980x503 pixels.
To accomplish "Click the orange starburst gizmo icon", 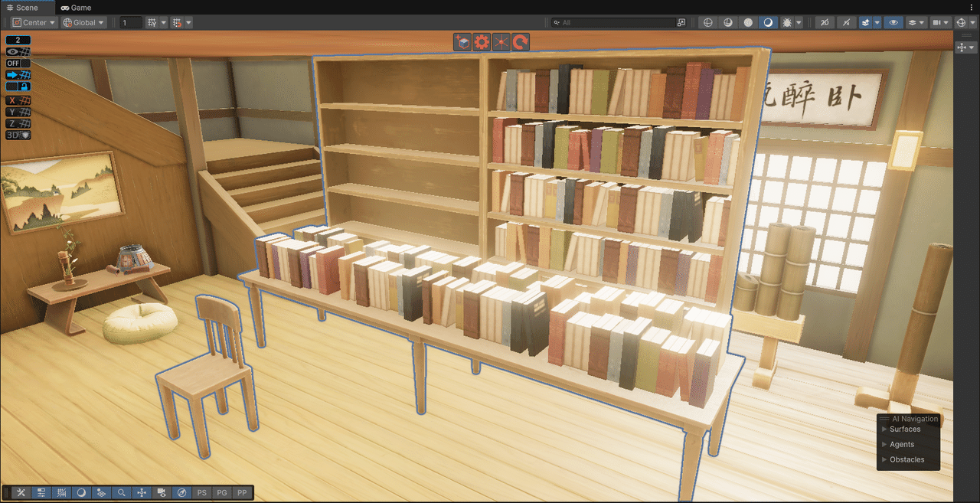I will [501, 42].
